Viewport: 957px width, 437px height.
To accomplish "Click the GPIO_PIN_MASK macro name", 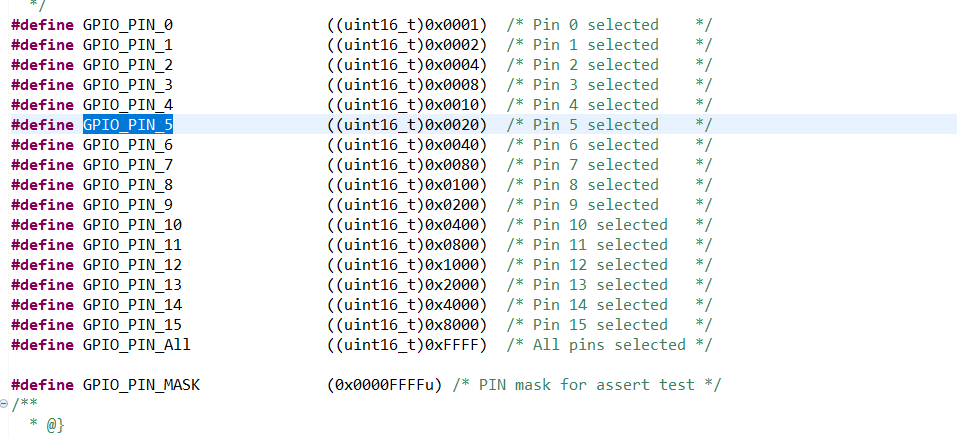I will point(140,385).
